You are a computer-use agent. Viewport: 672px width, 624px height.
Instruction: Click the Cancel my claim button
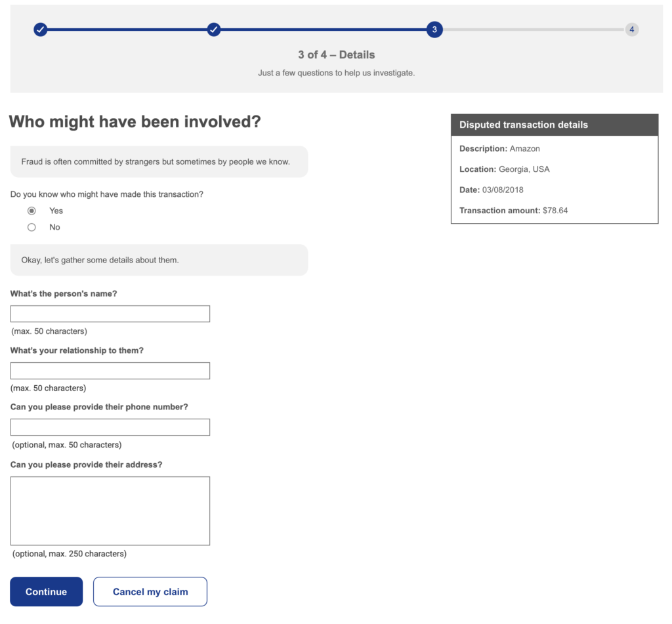150,591
